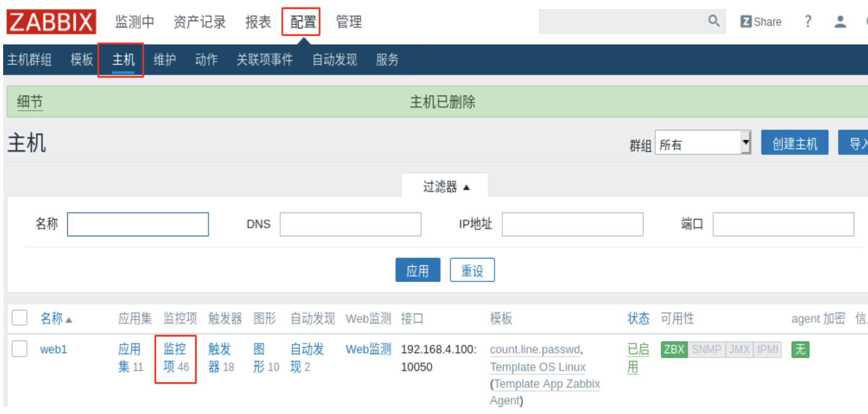Open web1 触发器 link
The width and height of the screenshot is (868, 414).
pyautogui.click(x=220, y=358)
